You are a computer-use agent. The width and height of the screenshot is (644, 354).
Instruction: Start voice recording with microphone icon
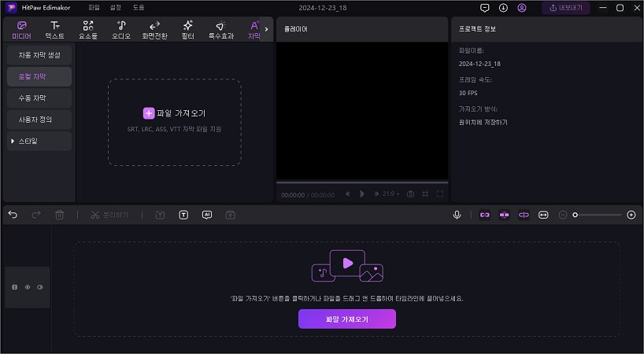click(x=457, y=215)
